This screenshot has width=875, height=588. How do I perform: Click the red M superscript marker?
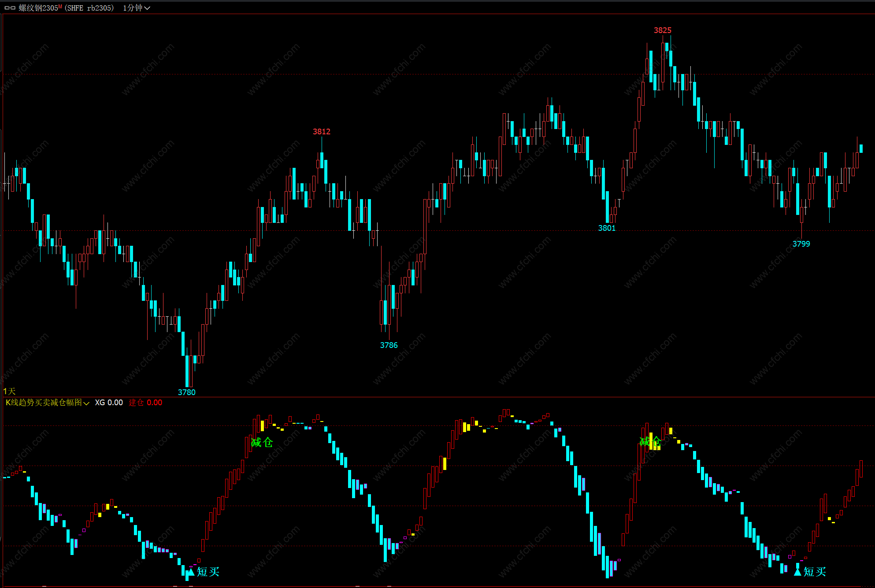tap(60, 6)
